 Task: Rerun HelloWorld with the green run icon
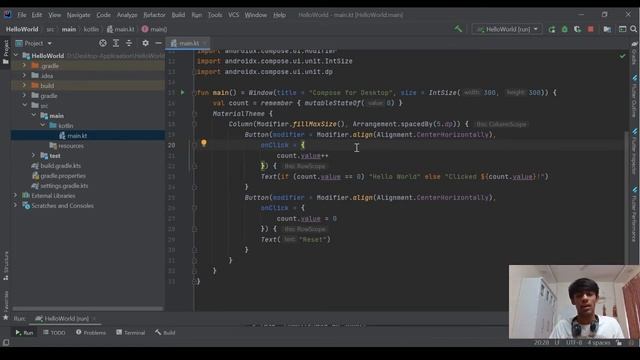pos(552,29)
